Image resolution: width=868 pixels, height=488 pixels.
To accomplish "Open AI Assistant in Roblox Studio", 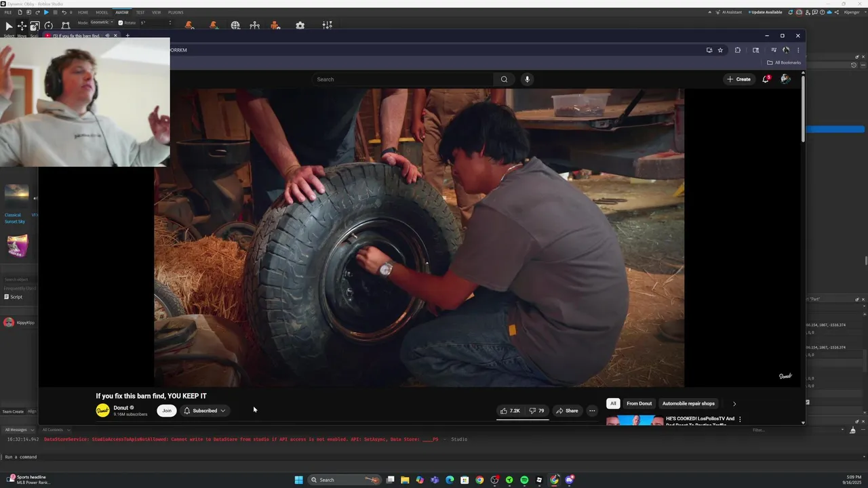I will click(729, 12).
